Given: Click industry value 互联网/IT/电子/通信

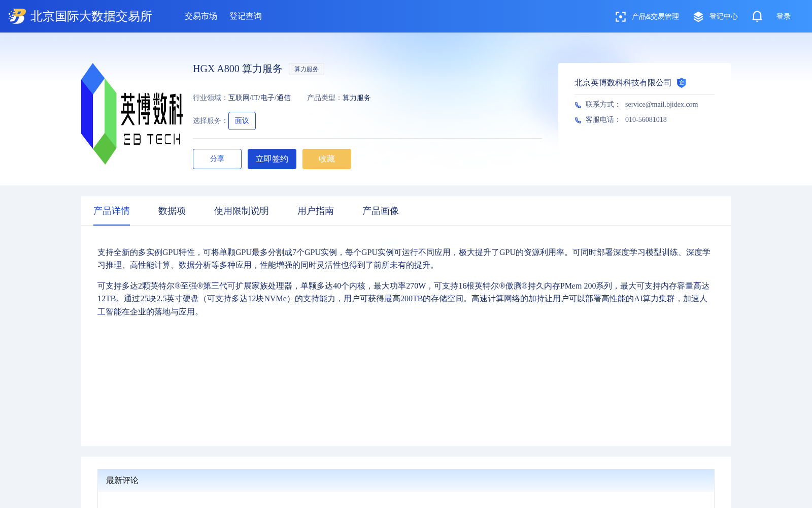Looking at the screenshot, I should click(260, 98).
